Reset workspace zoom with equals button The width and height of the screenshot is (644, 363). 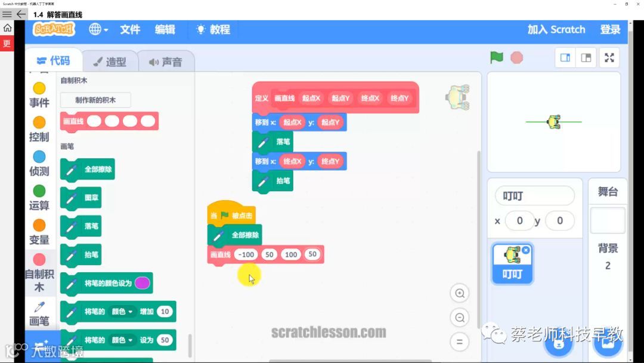point(460,342)
